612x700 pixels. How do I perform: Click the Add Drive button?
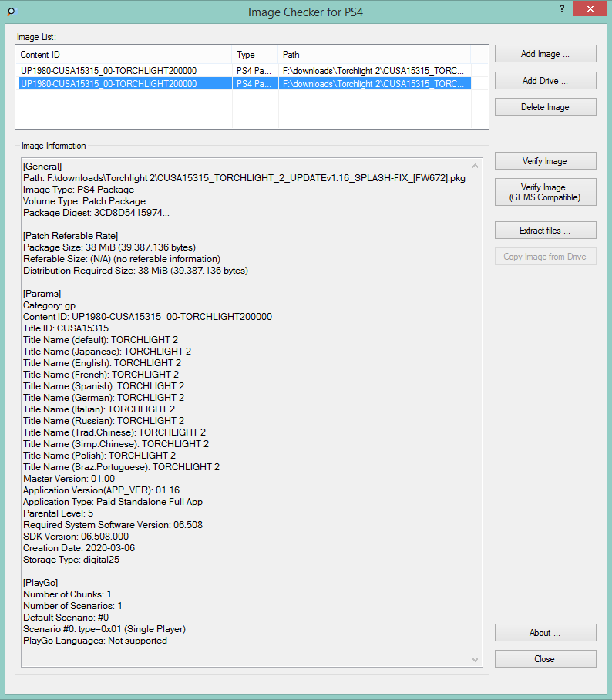point(545,81)
